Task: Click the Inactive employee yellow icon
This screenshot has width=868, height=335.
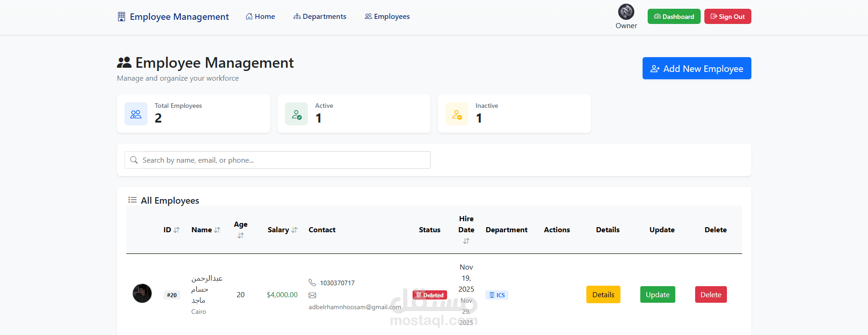Action: click(x=457, y=114)
